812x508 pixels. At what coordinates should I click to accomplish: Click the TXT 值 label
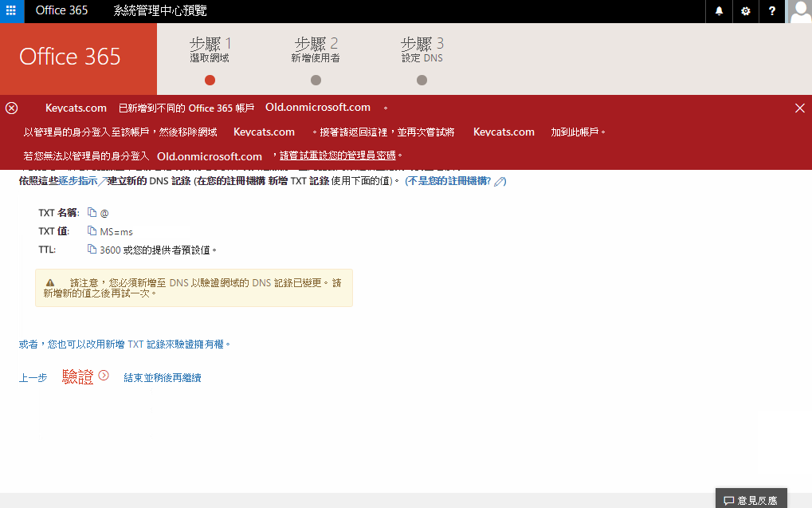tap(54, 231)
